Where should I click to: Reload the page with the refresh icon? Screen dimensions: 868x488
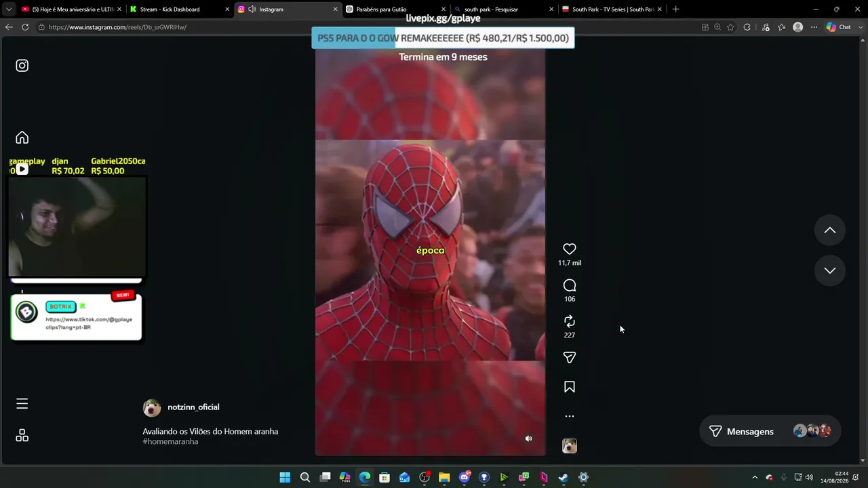point(25,27)
